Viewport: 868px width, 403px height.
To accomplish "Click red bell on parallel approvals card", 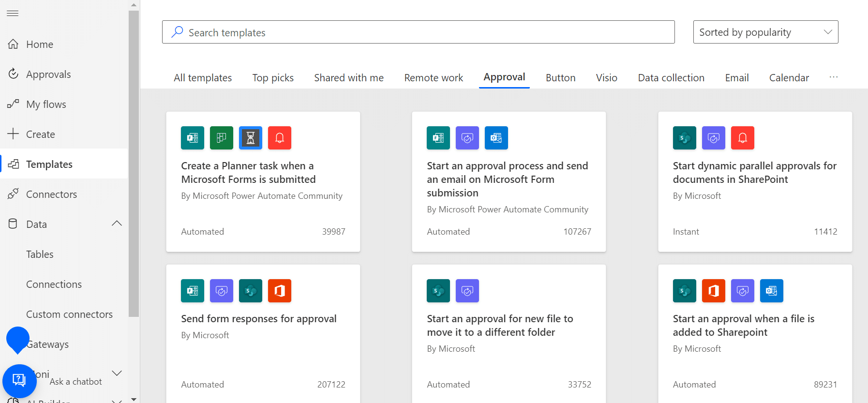I will [x=743, y=138].
